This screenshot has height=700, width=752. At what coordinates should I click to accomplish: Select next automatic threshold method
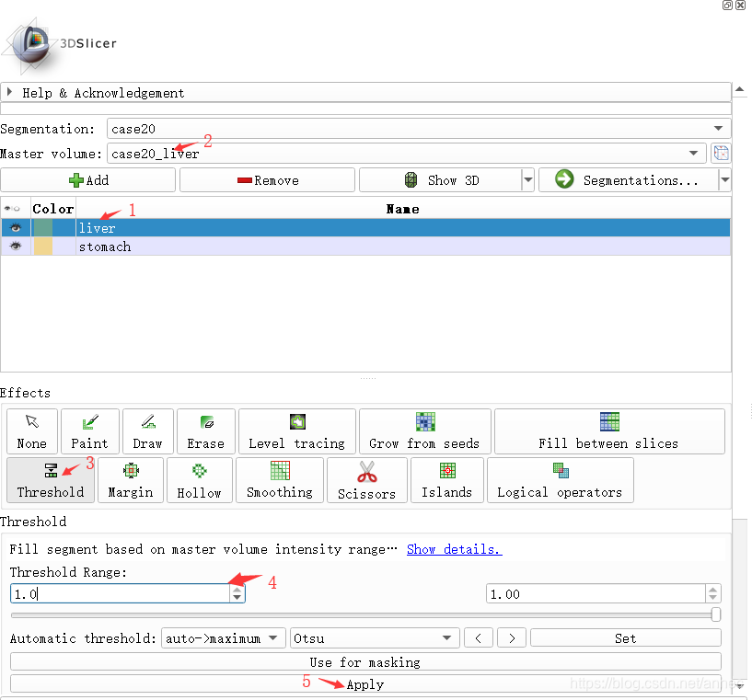click(x=512, y=638)
